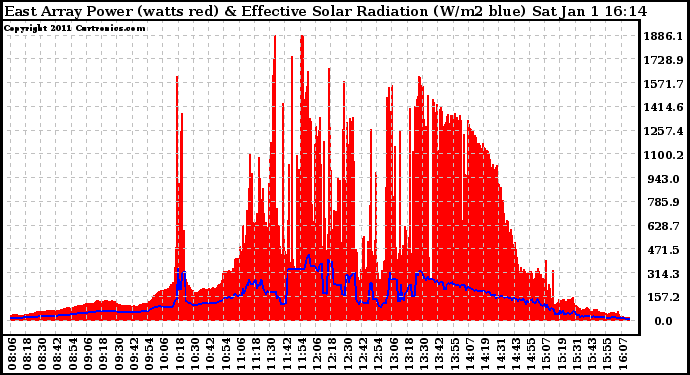Viewport: 690px width, 375px height.
Task: Click the 1414.6 y-axis value
Action: pyautogui.click(x=663, y=107)
